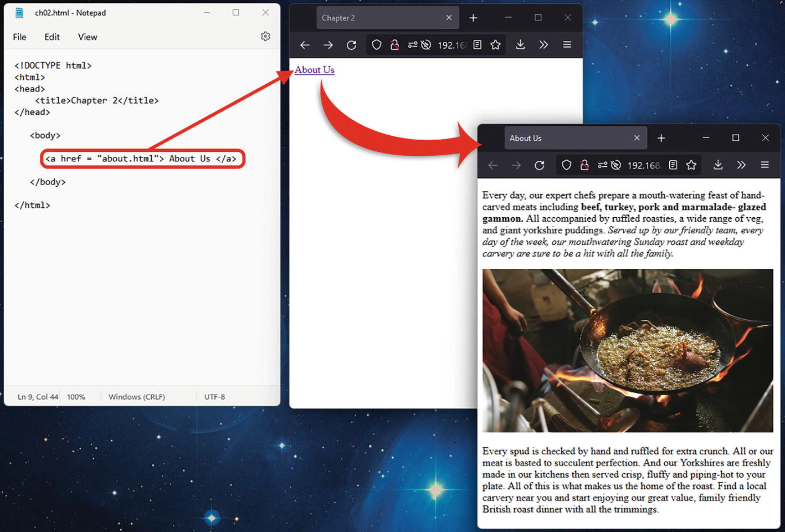Click the frying pan image
Screen dimensions: 785x532
(x=628, y=350)
